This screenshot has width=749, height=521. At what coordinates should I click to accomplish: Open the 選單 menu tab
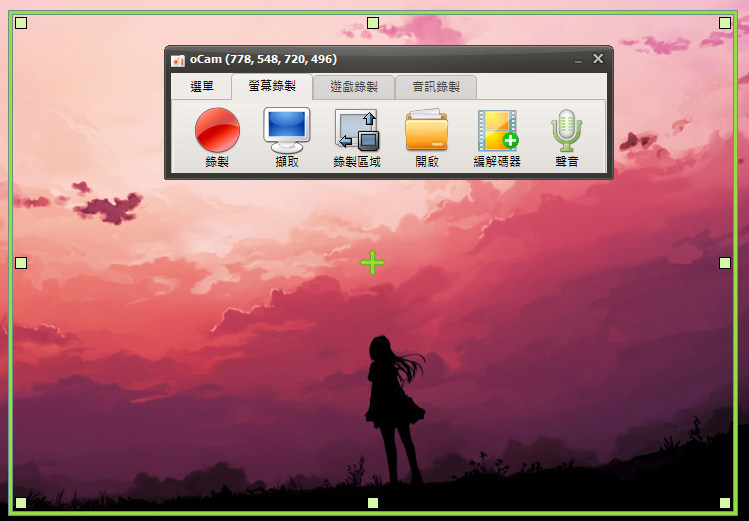[x=202, y=86]
